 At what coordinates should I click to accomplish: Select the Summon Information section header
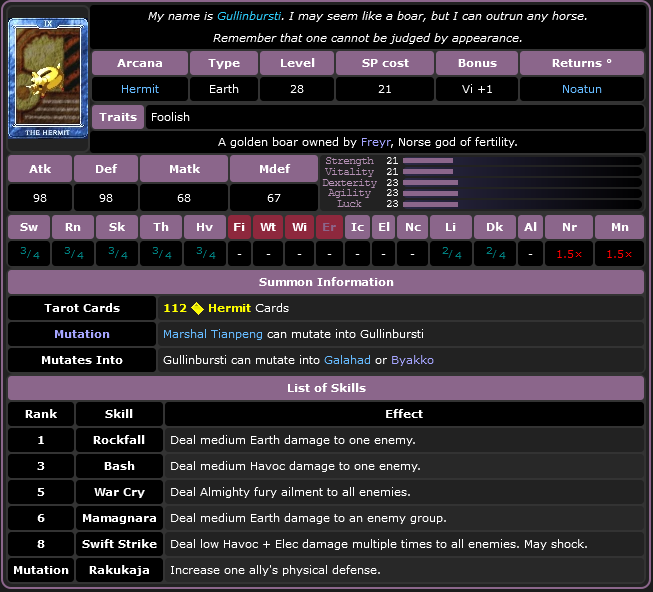point(326,282)
